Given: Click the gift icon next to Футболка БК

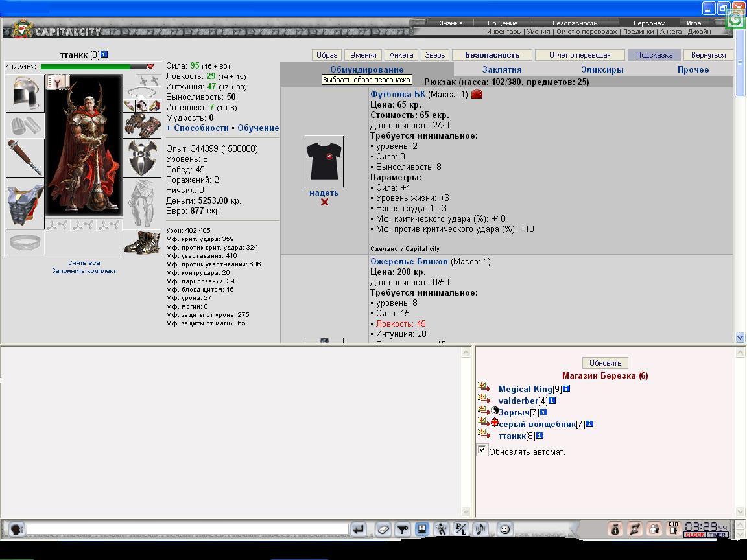Looking at the screenshot, I should point(477,94).
